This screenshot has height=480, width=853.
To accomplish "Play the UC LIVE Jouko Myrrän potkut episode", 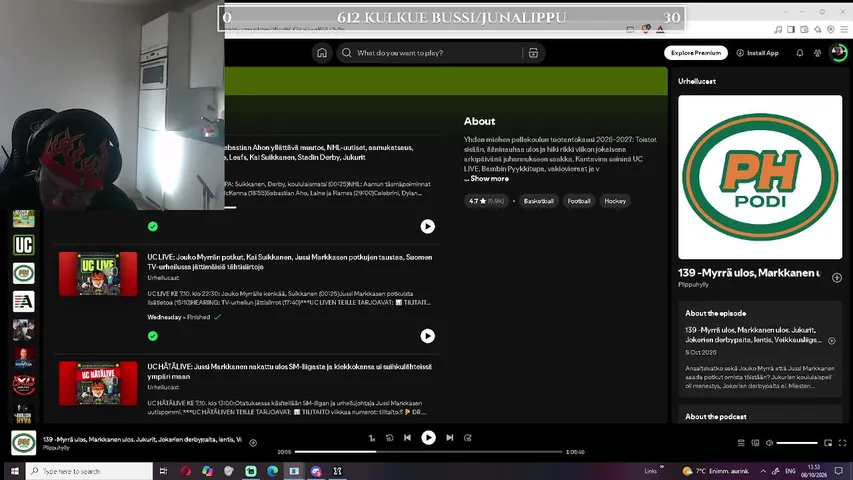I will (428, 336).
